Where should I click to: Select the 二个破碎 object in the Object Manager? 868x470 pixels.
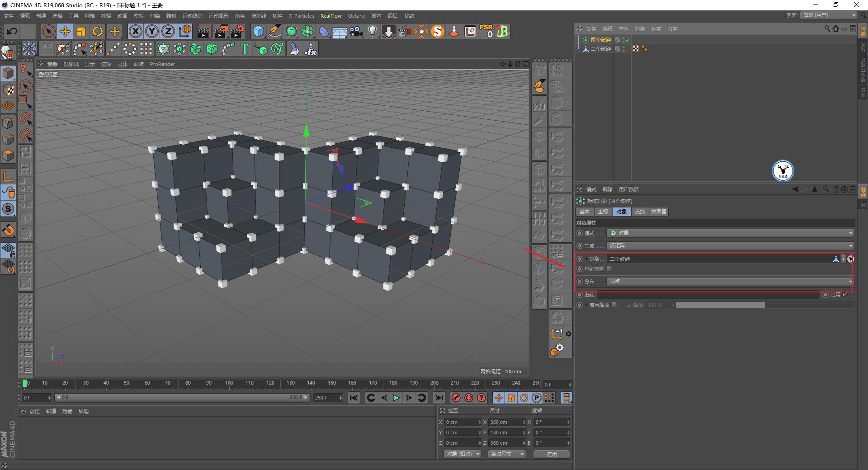(600, 49)
